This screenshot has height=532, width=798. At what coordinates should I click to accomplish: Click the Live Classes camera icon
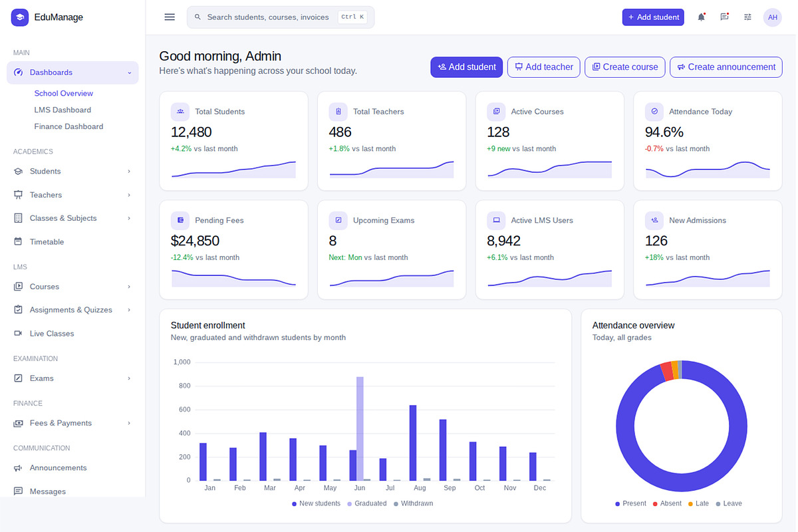click(x=18, y=334)
